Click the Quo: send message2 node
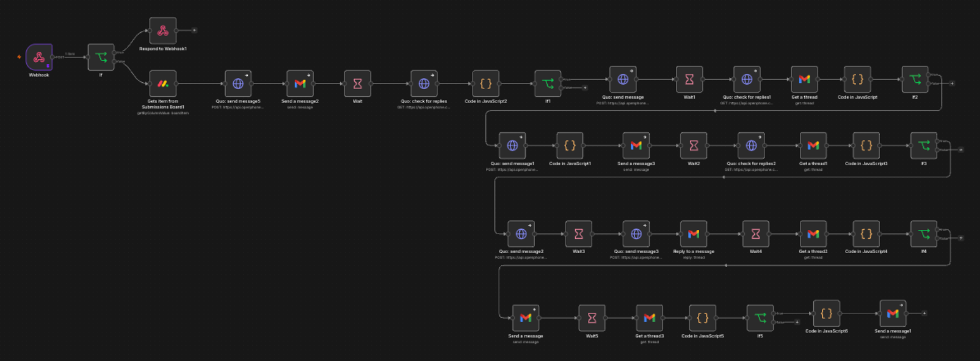 click(x=521, y=234)
